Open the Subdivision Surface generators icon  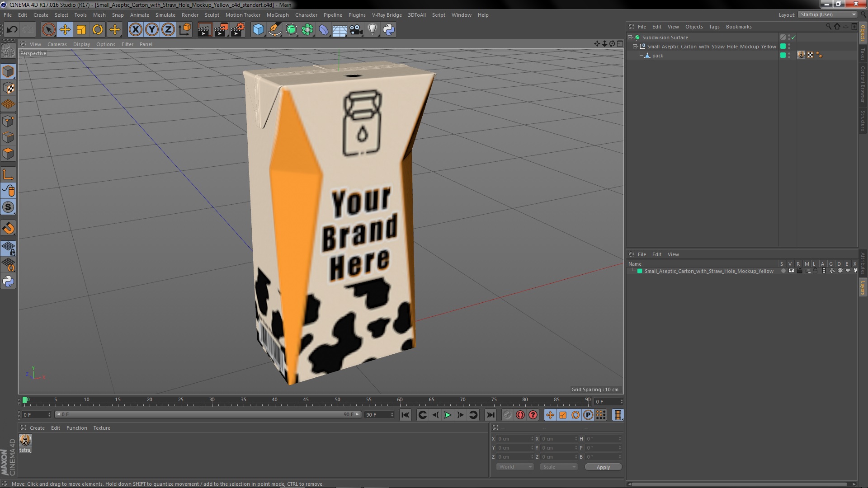click(291, 30)
